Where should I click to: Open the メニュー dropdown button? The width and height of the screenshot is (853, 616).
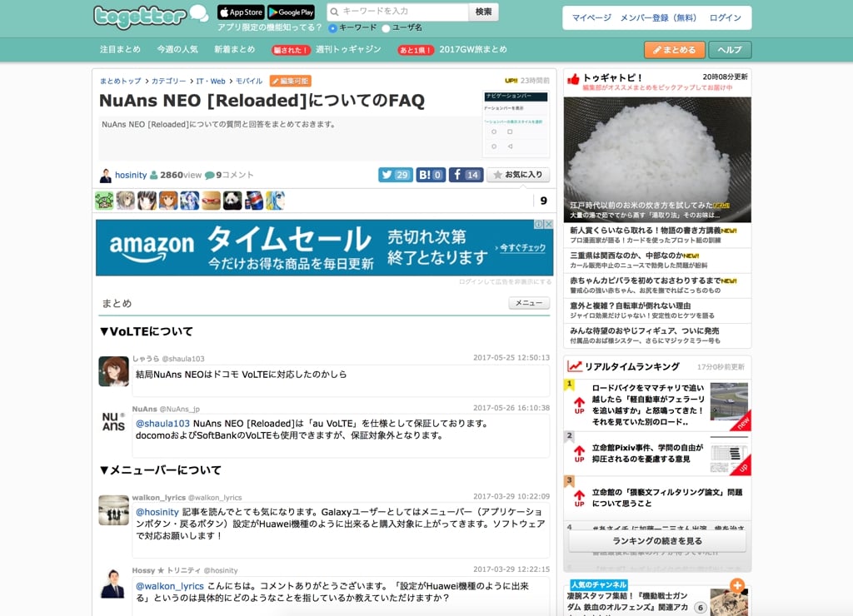tap(529, 303)
